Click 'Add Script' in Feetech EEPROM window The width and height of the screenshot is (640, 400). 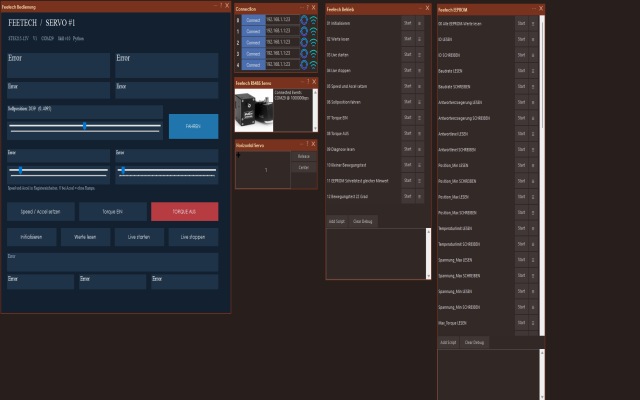(448, 342)
